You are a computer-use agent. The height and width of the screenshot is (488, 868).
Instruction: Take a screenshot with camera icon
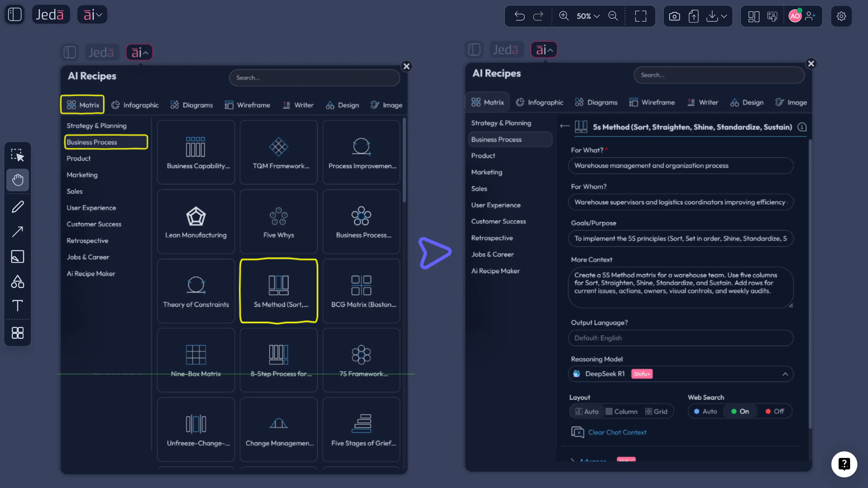point(674,16)
